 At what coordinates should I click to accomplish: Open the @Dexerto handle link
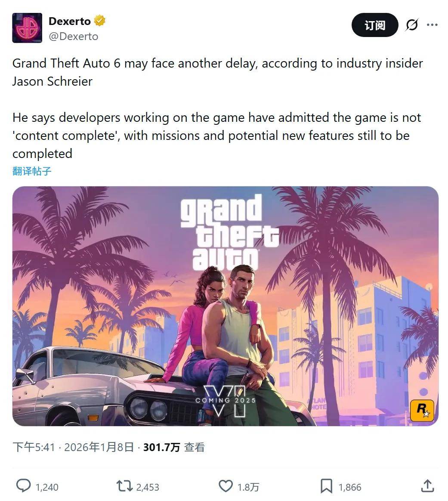(74, 37)
